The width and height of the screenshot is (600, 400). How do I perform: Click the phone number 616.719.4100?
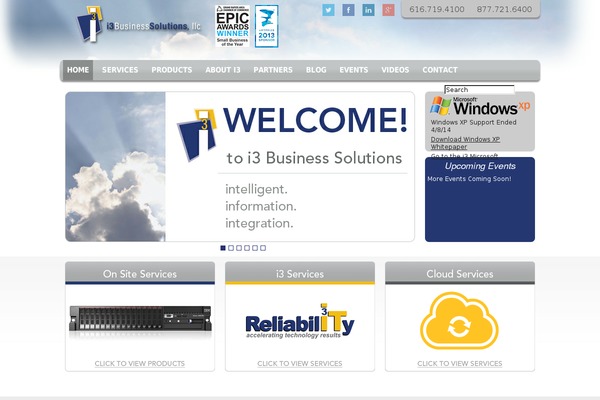click(437, 9)
